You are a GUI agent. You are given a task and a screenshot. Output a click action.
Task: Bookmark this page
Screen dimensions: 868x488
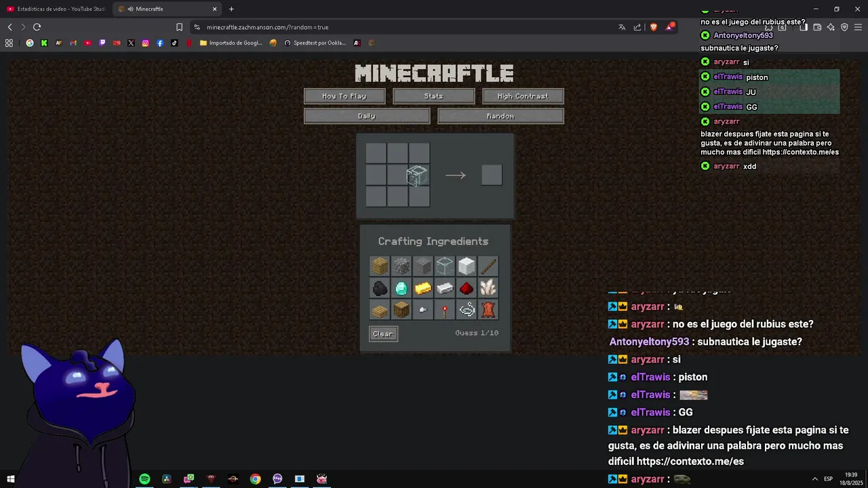(179, 27)
